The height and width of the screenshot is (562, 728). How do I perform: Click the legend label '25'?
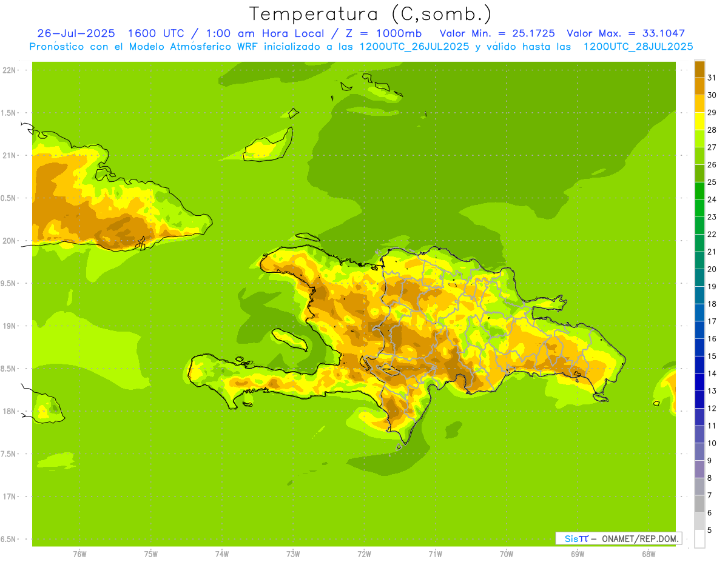[712, 182]
